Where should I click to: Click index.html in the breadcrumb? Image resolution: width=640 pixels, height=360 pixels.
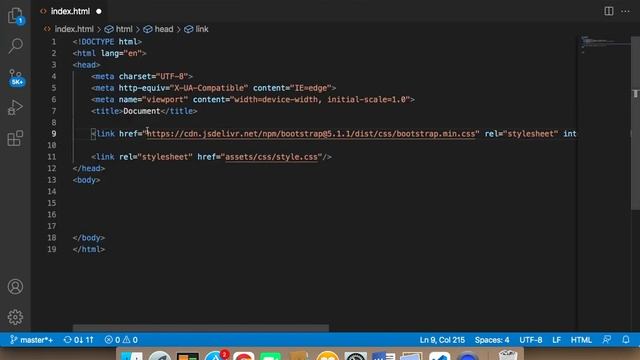pyautogui.click(x=74, y=29)
